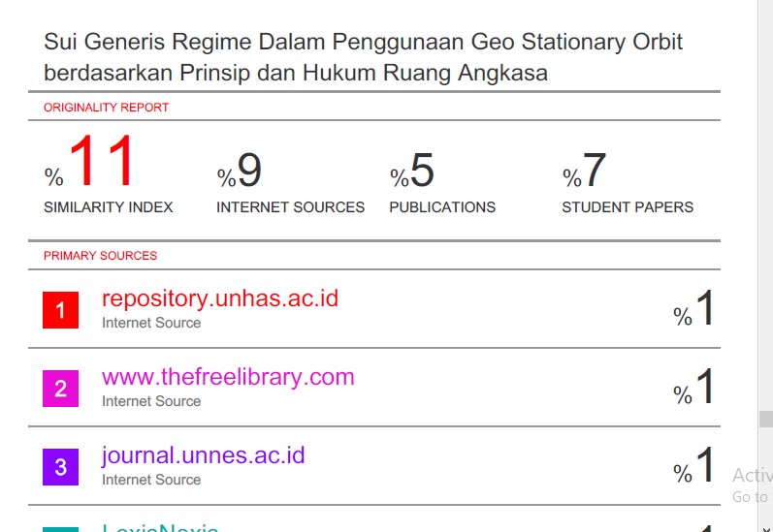Screen dimensions: 773x532
Task: Click the purple source number 3 badge
Action: tap(60, 467)
